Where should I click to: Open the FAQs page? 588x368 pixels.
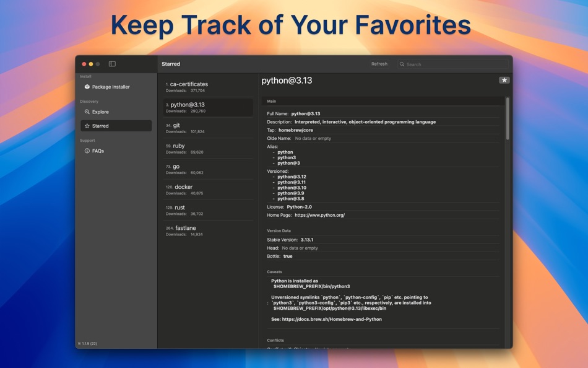point(116,151)
